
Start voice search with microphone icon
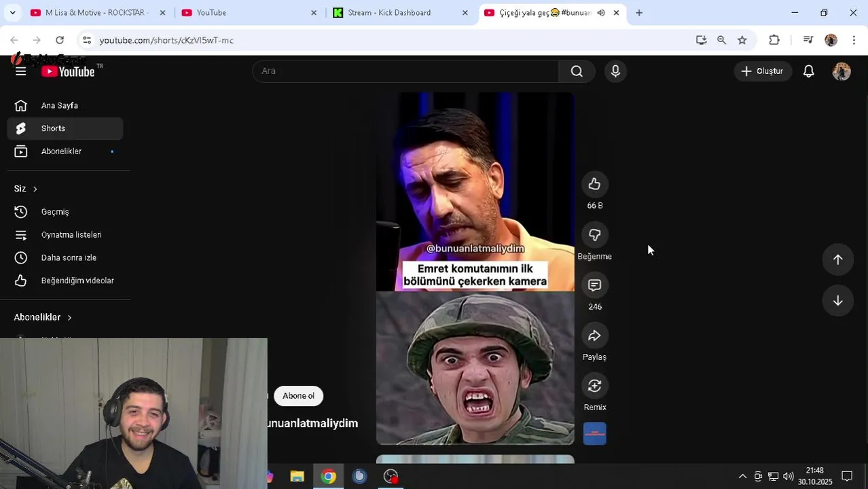coord(615,71)
